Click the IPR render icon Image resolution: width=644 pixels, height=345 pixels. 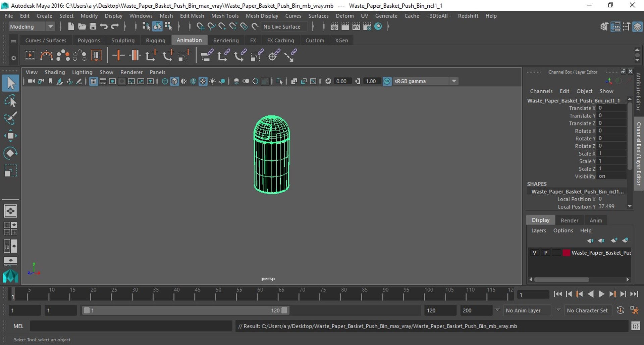356,27
